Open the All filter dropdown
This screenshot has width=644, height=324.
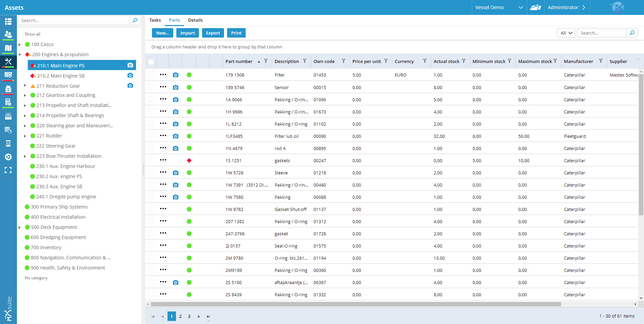point(566,33)
